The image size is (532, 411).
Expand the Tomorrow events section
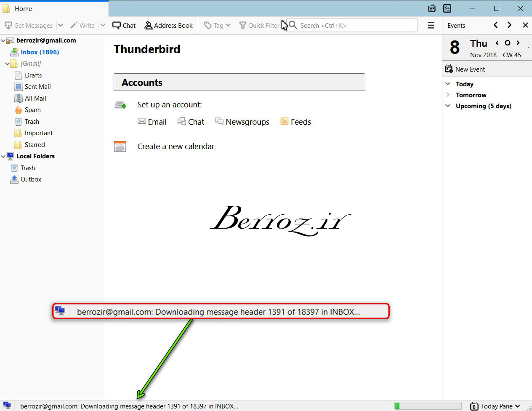point(448,95)
